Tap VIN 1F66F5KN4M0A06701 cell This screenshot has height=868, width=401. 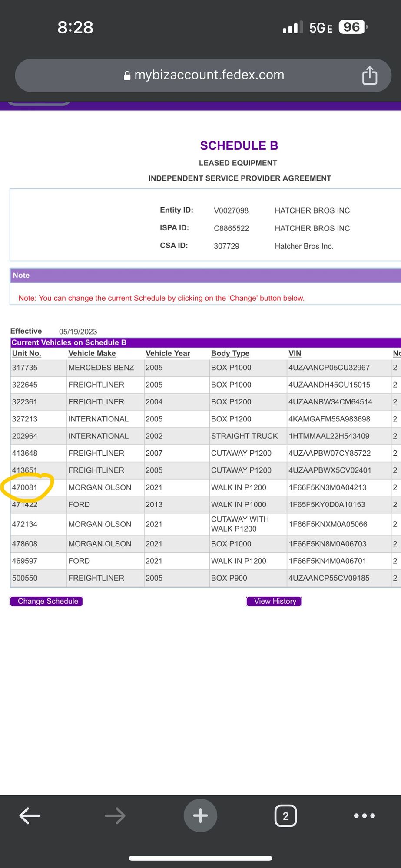pos(327,561)
